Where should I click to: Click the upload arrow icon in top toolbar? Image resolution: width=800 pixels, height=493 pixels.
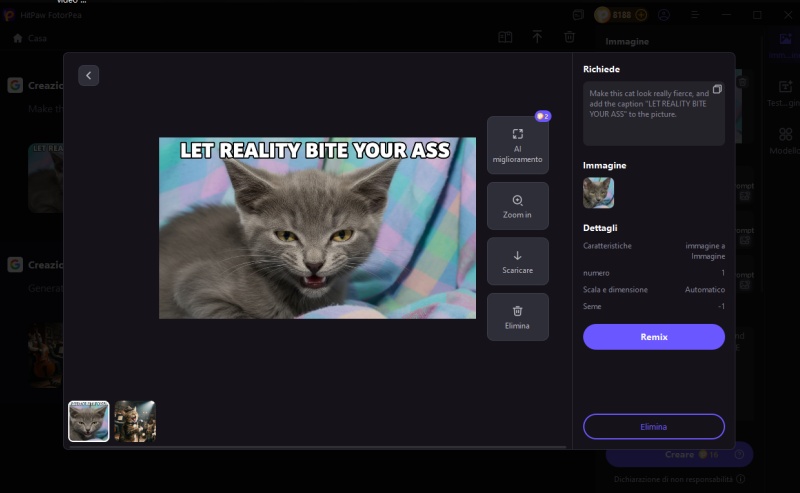pos(537,37)
